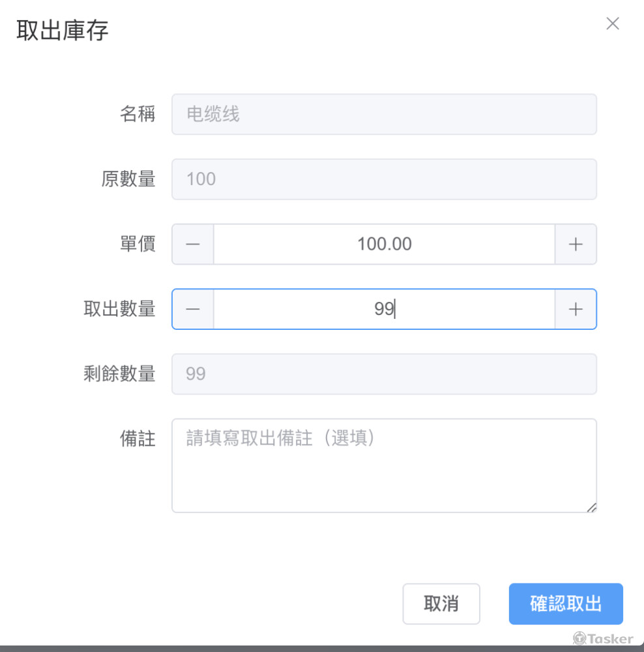Focus the 取出數量 input showing 99
The image size is (644, 652).
pyautogui.click(x=384, y=309)
